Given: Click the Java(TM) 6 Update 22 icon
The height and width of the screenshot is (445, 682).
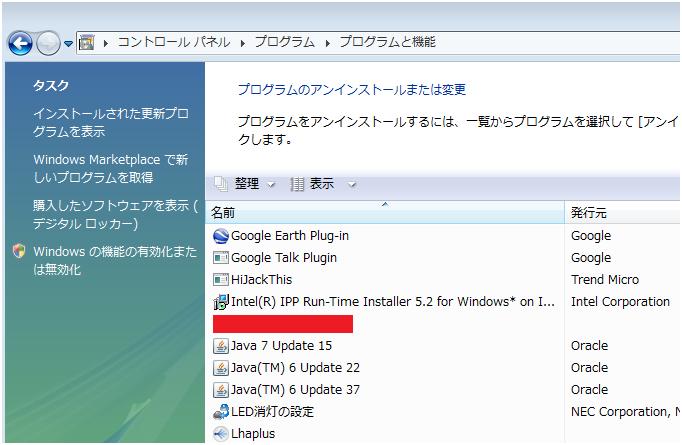Looking at the screenshot, I should 221,368.
